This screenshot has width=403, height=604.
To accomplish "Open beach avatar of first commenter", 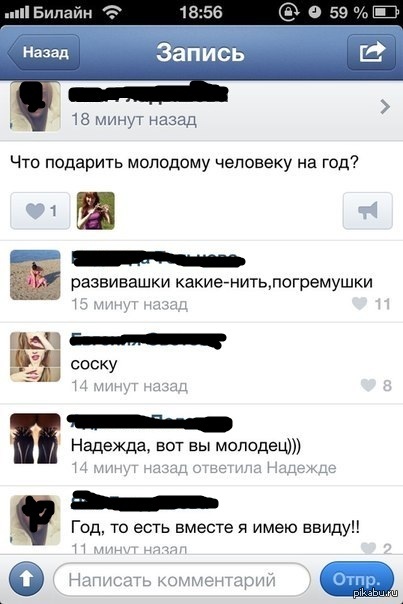I will pyautogui.click(x=35, y=275).
